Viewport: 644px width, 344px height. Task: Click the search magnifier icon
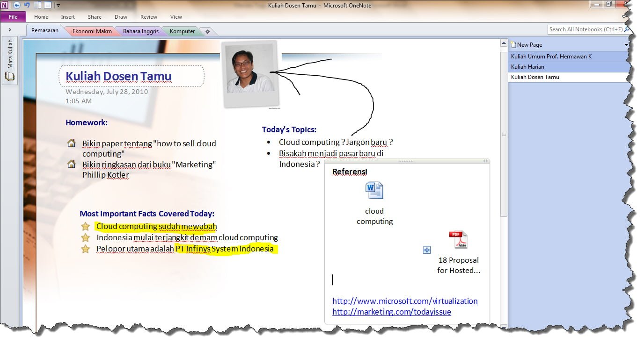(627, 29)
